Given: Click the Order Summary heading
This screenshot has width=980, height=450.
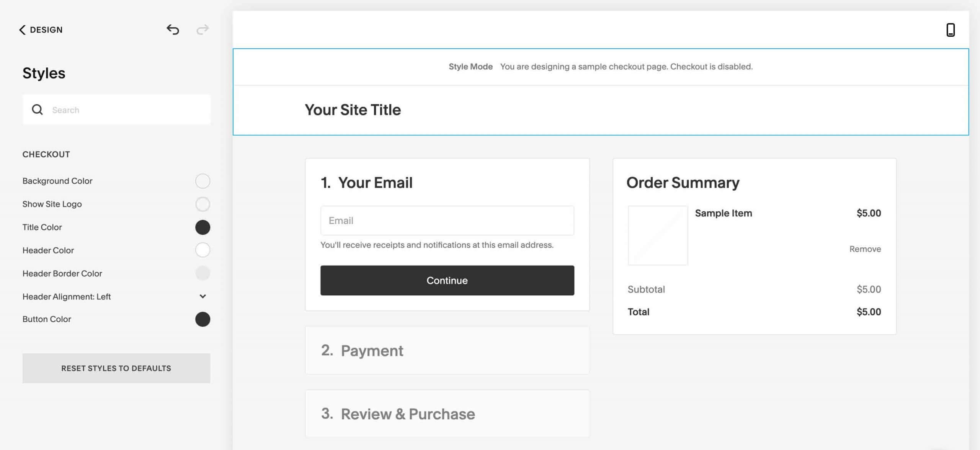Looking at the screenshot, I should [683, 183].
